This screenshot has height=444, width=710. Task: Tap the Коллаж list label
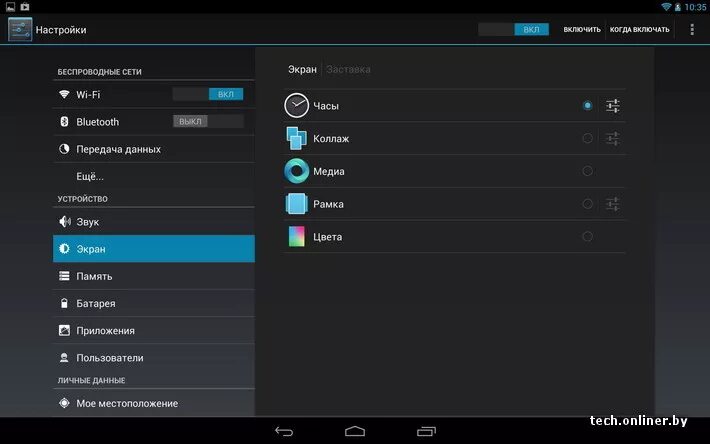[331, 138]
